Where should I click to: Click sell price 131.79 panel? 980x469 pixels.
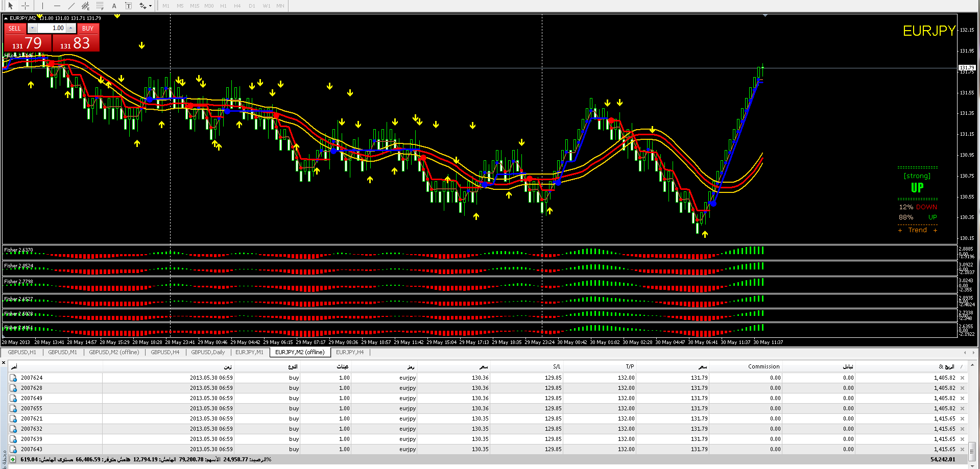coord(28,43)
